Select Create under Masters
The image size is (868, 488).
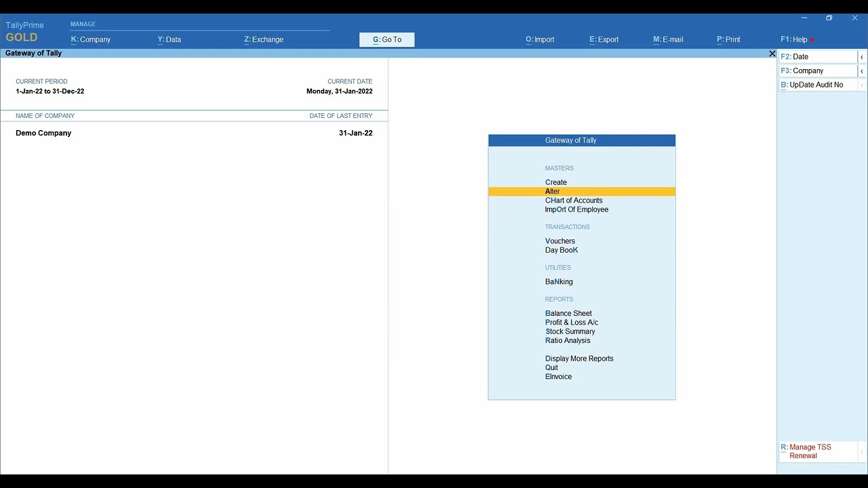pyautogui.click(x=556, y=182)
